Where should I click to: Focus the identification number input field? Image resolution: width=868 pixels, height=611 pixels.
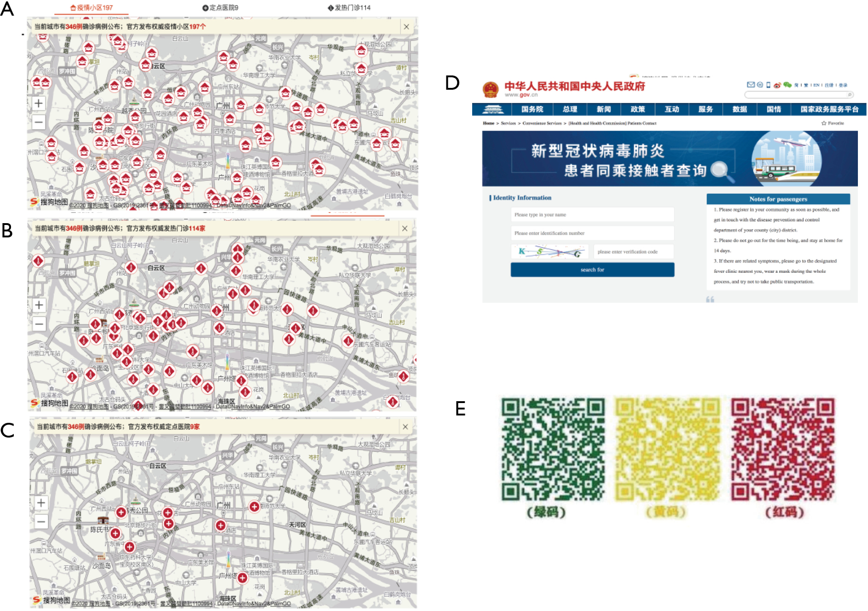(592, 233)
